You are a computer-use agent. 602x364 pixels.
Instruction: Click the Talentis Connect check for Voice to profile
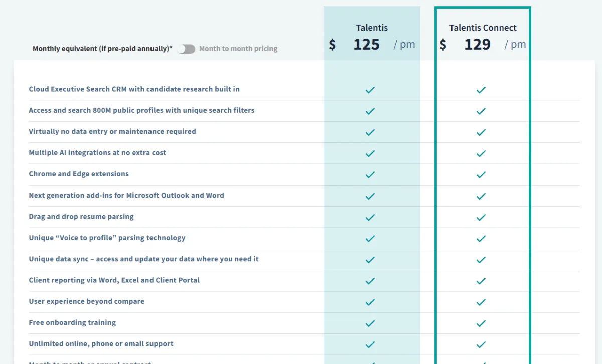[481, 238]
